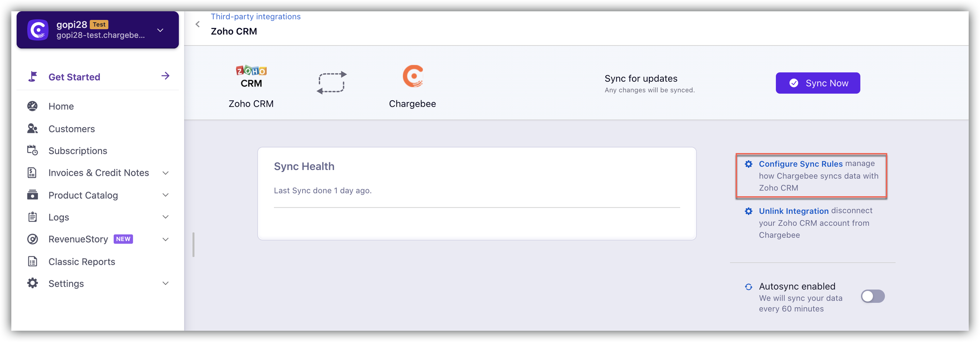Click the back arrow beside Zoho CRM title
The width and height of the screenshot is (980, 342).
pyautogui.click(x=197, y=24)
